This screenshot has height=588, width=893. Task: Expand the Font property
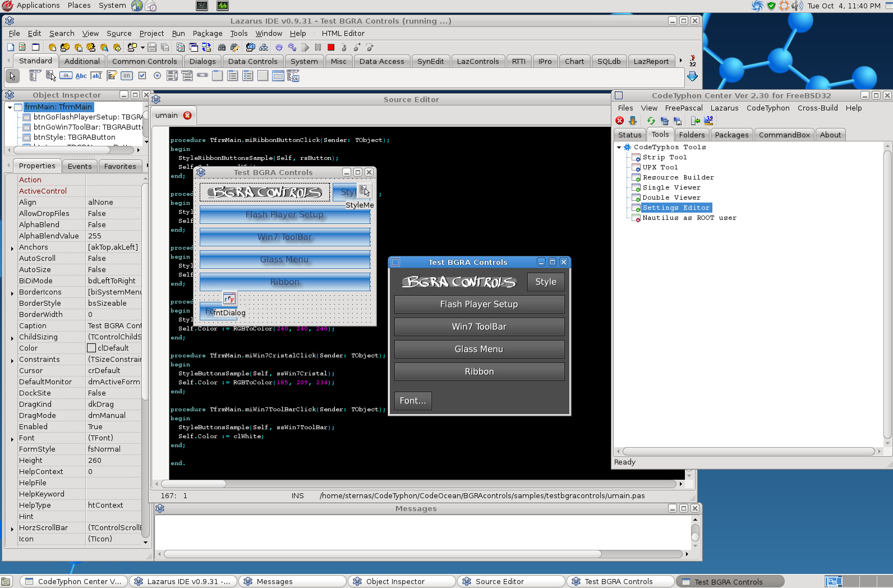point(12,439)
